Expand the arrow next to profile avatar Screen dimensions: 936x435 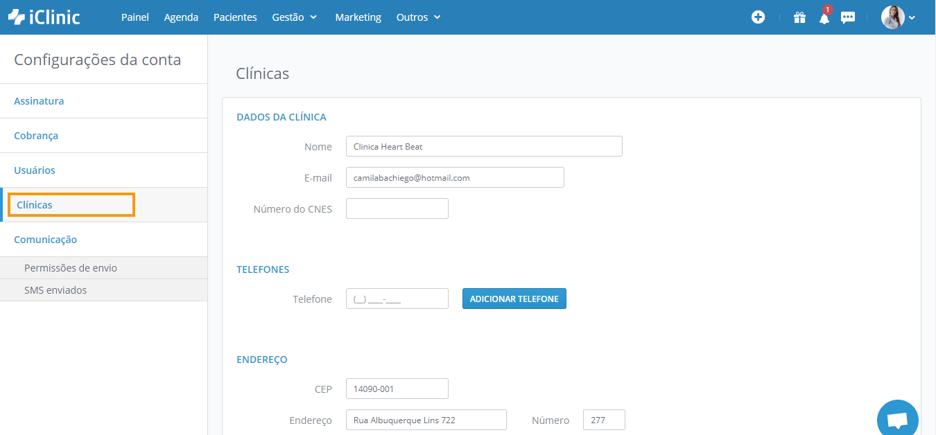[x=912, y=18]
